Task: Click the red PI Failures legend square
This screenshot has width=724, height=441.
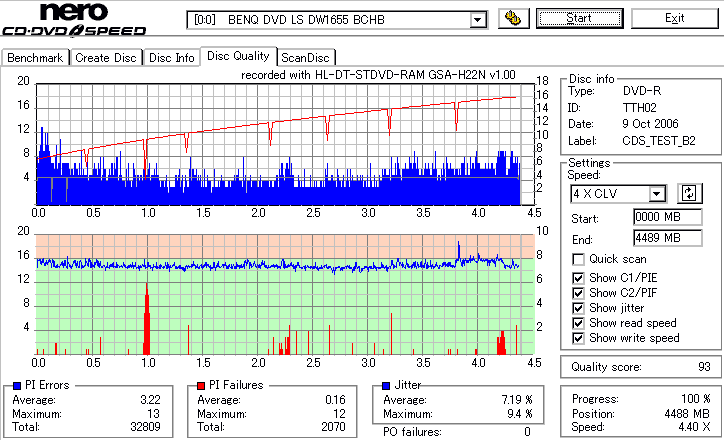Action: [x=201, y=386]
